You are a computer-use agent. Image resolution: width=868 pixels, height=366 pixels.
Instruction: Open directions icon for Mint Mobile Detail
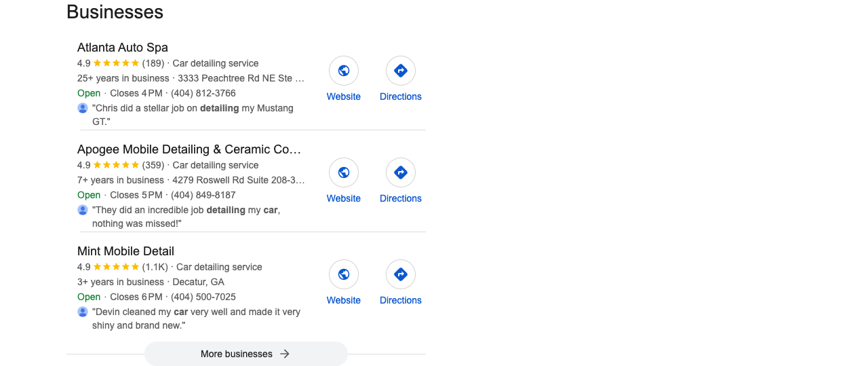tap(401, 274)
